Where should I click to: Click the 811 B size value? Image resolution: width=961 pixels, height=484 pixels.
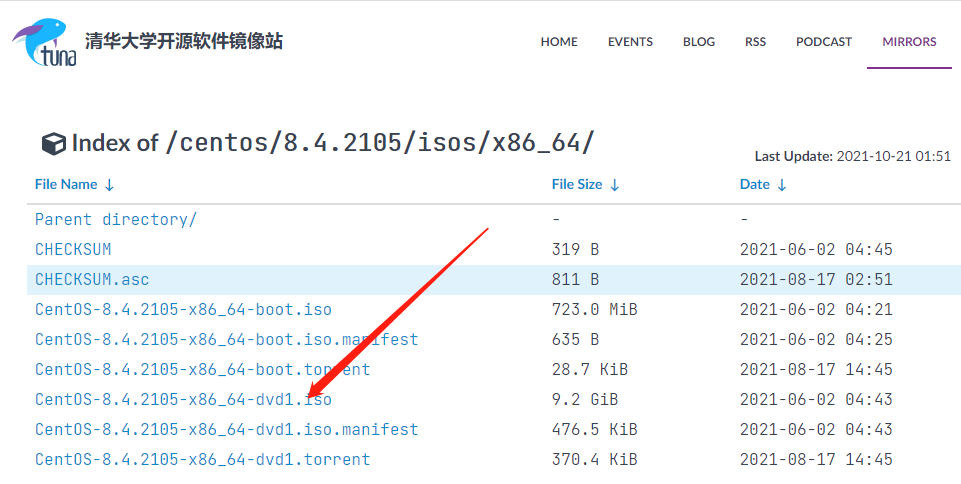[x=575, y=279]
